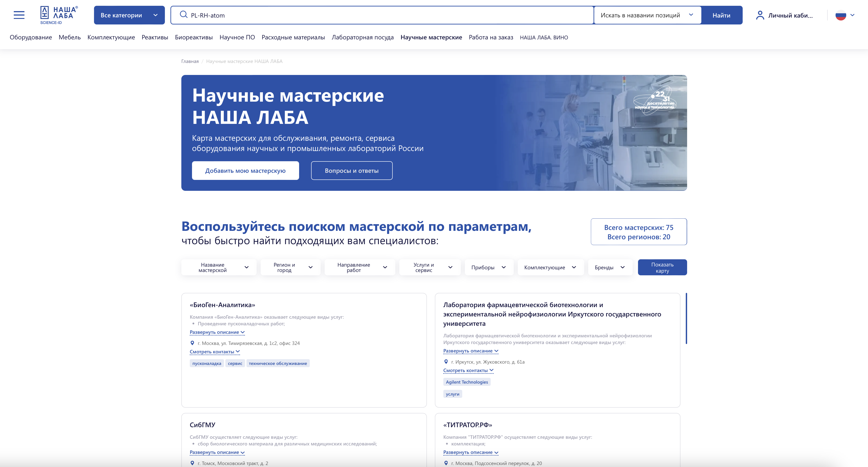
Task: Click the «ТИТРАТОР.РФ» card title
Action: (x=468, y=425)
